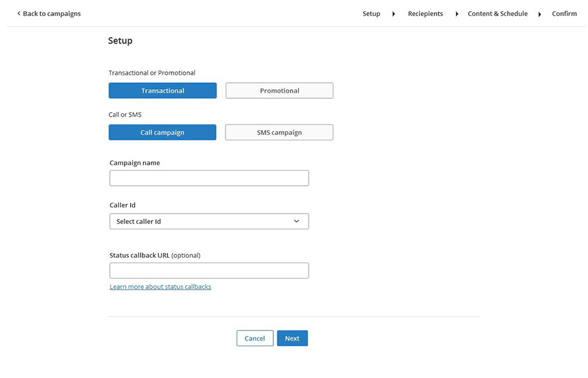Click the arrow right after Setup step

click(394, 14)
